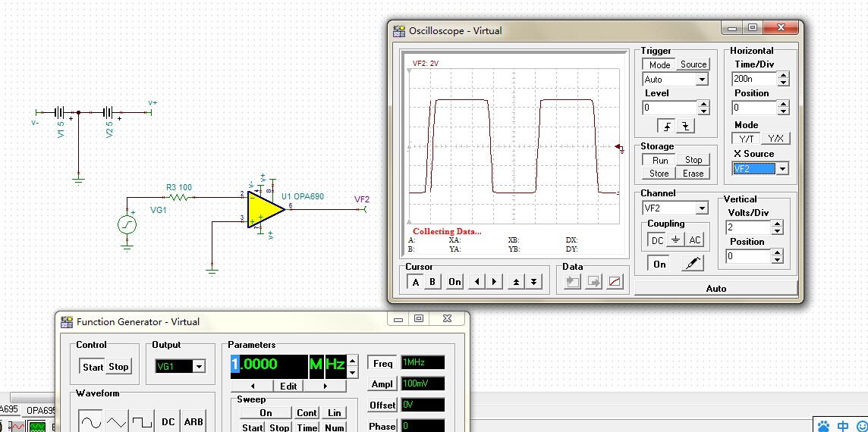Select ground coupling icon in oscilloscope

click(x=676, y=240)
